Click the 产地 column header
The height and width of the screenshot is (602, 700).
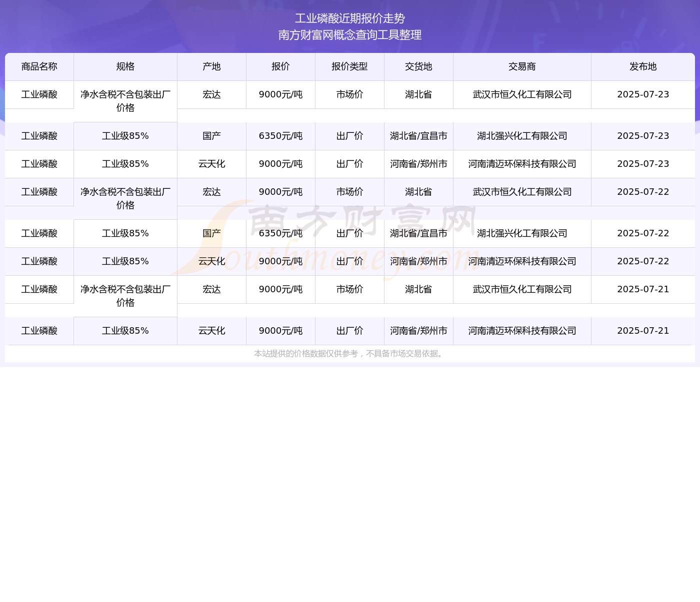click(x=212, y=66)
